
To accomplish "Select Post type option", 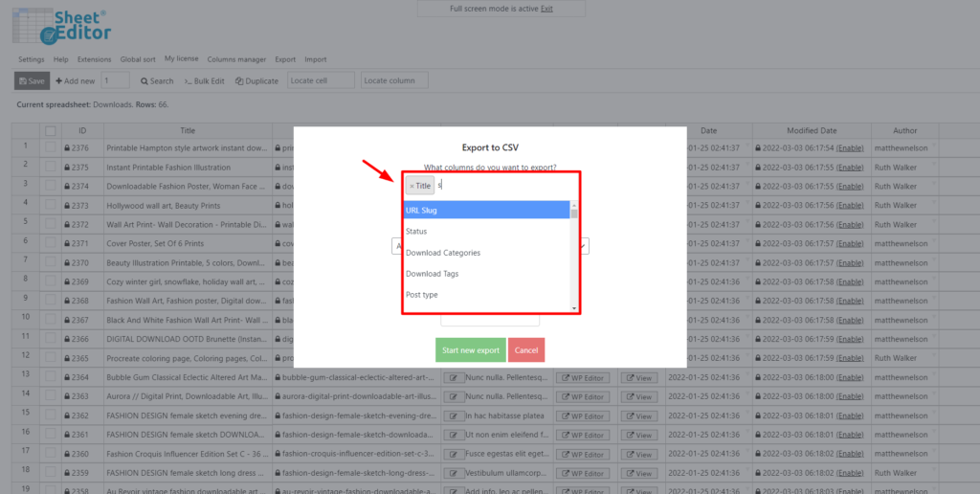I will click(x=486, y=295).
